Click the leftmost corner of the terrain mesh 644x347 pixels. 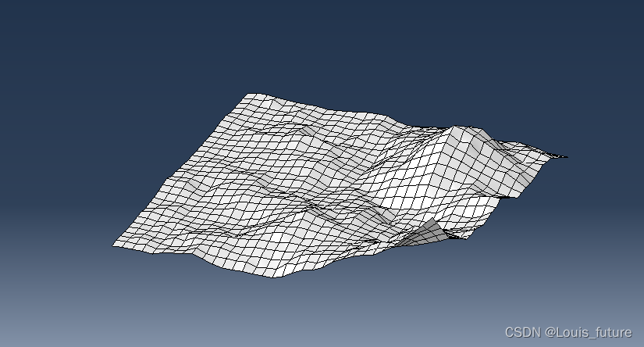115,245
